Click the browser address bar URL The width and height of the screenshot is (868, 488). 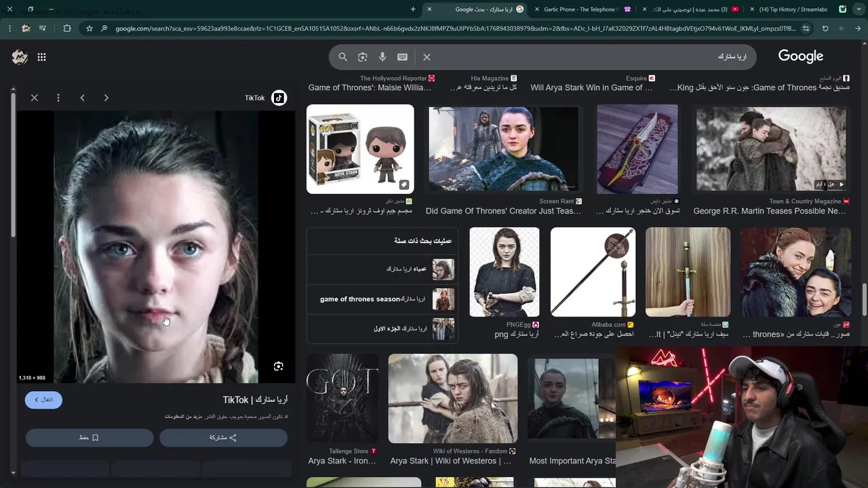[454, 28]
